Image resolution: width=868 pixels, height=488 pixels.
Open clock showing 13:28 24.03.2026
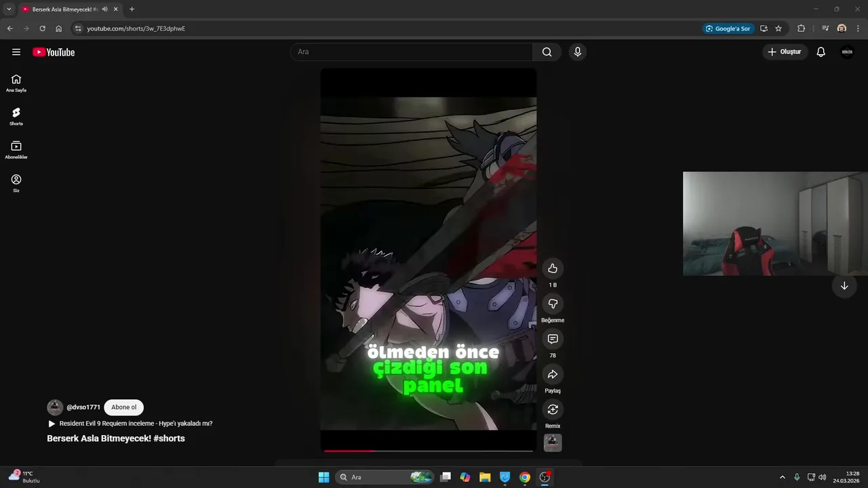point(848,477)
